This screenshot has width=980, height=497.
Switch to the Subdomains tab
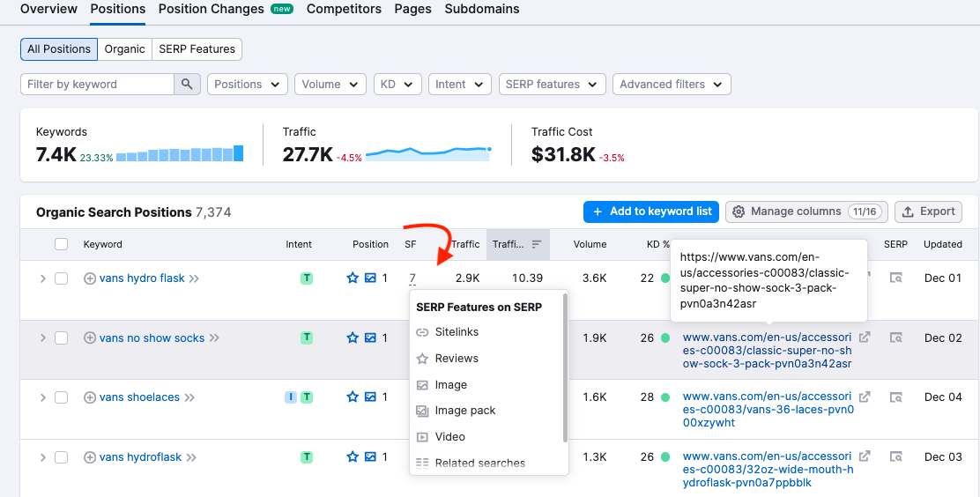pos(482,10)
